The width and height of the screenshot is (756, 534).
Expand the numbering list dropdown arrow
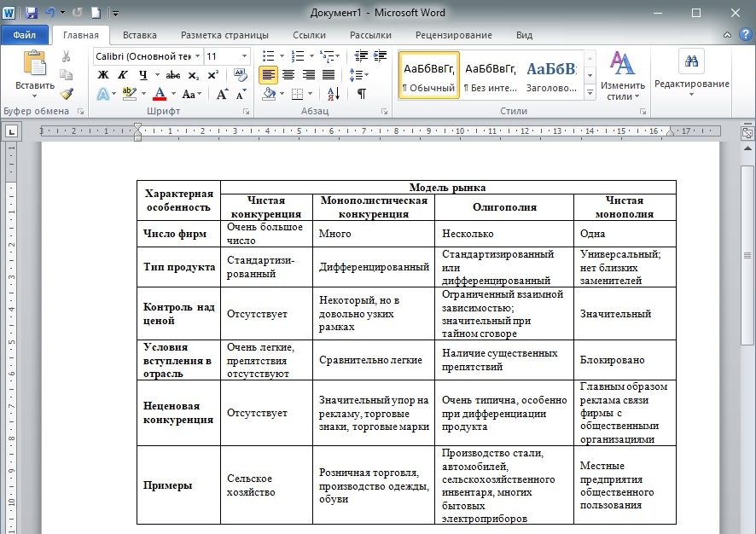(x=311, y=56)
